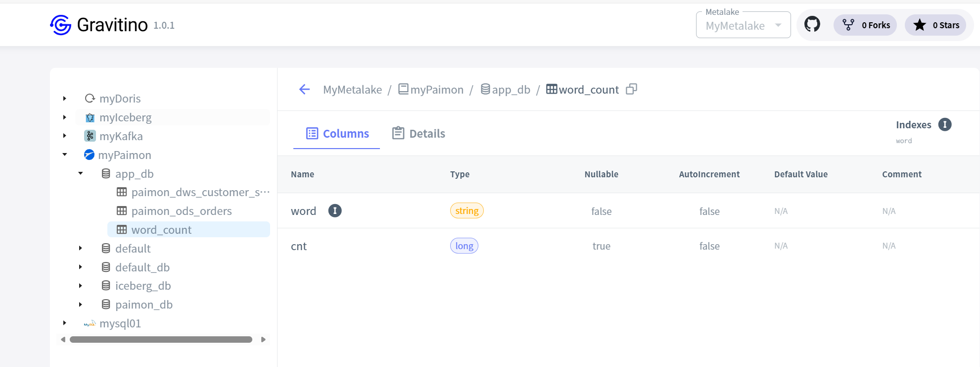Click the info icon next to word column

335,210
